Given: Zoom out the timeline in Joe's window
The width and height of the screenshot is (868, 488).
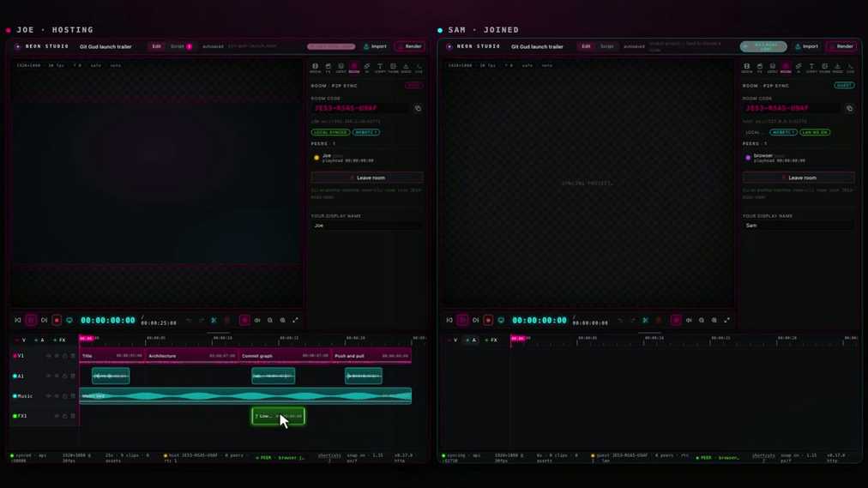Looking at the screenshot, I should point(270,320).
